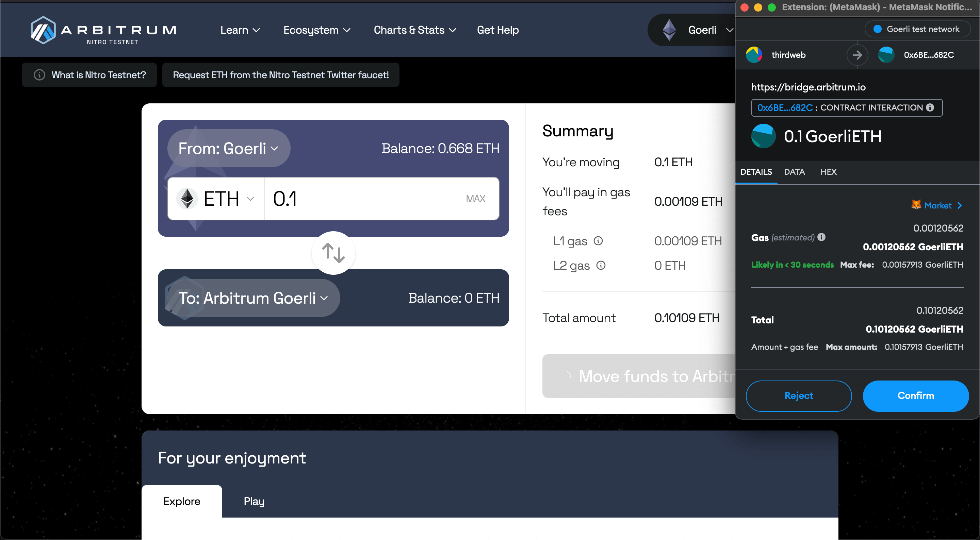Image resolution: width=980 pixels, height=540 pixels.
Task: Click the swap direction arrows icon
Action: [x=333, y=253]
